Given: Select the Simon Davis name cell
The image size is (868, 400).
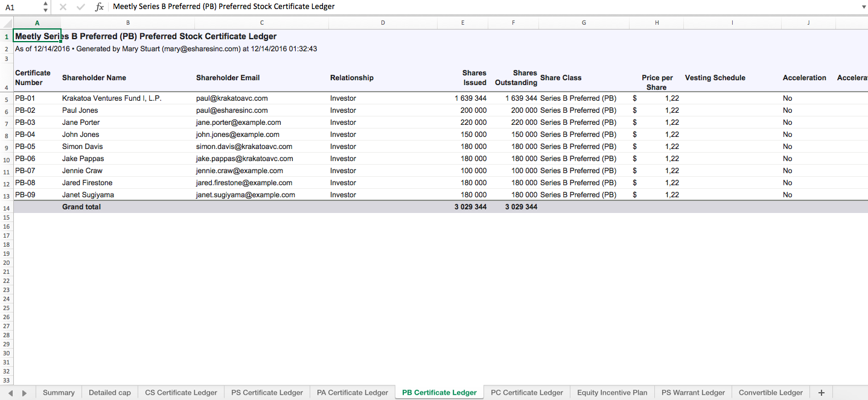Looking at the screenshot, I should coord(127,147).
